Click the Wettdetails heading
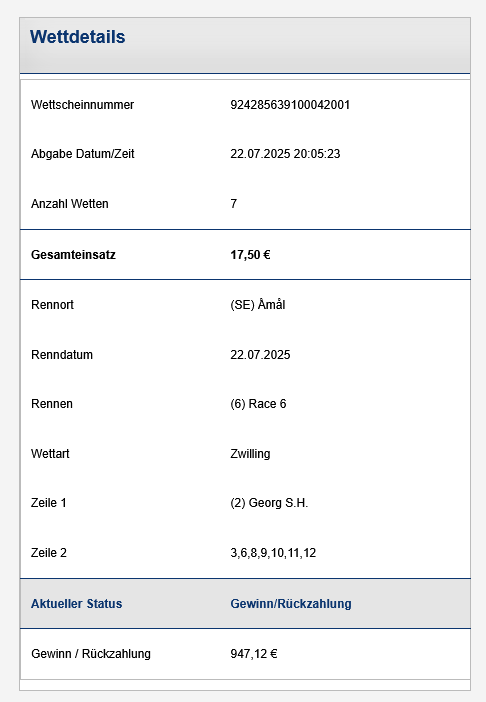Screen dimensions: 486x702 coord(77,37)
